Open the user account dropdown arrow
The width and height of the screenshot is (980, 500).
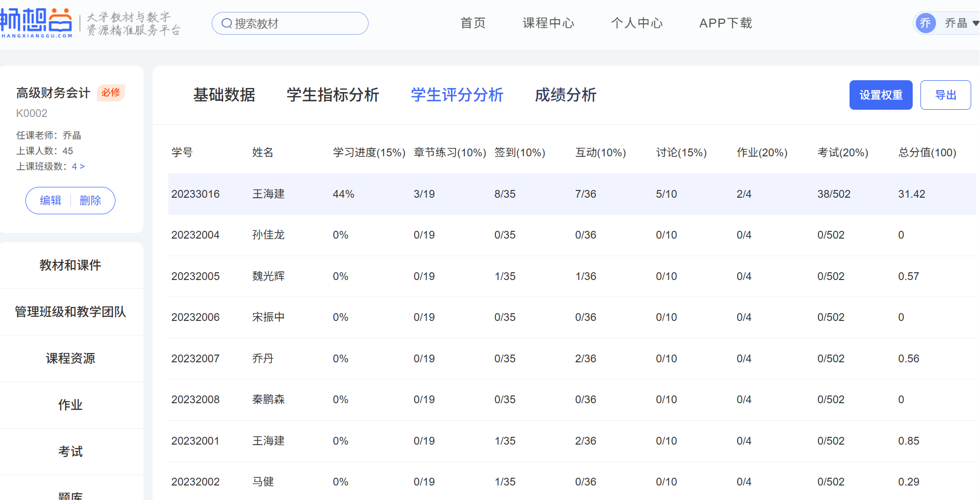click(975, 23)
